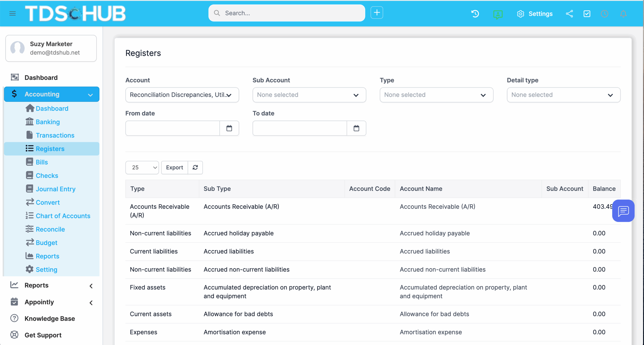The height and width of the screenshot is (345, 644).
Task: Click the Export button
Action: 174,167
